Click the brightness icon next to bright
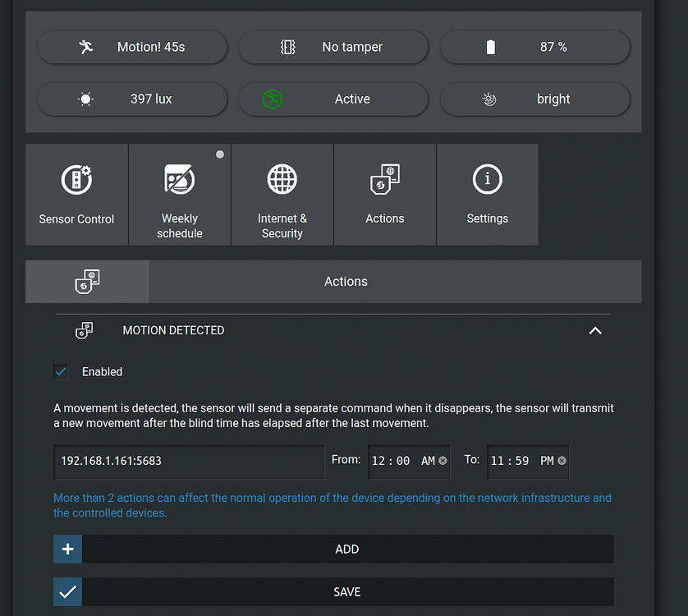Viewport: 688px width, 616px height. point(488,99)
